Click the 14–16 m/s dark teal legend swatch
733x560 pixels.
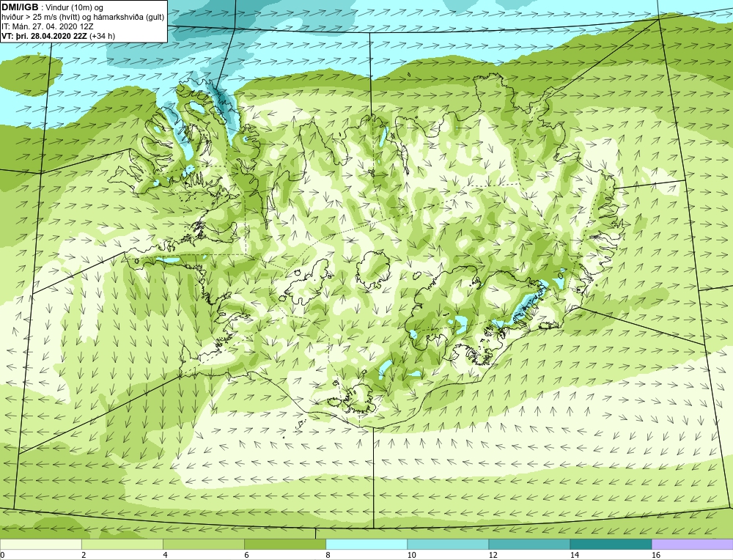pyautogui.click(x=611, y=544)
